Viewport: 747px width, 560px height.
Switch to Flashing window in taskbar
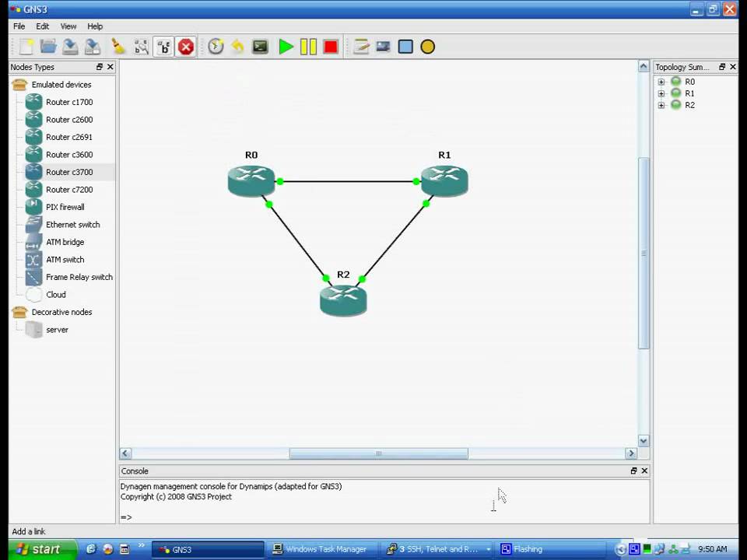[x=549, y=550]
